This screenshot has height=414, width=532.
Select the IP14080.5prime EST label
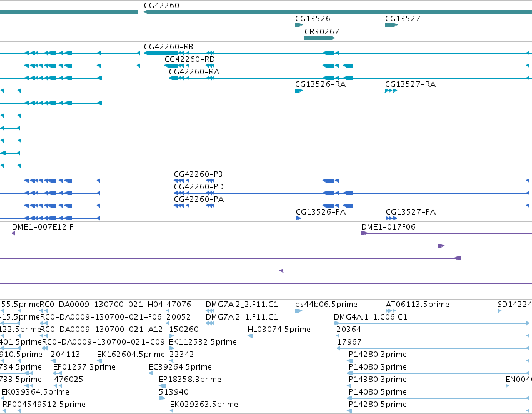[x=376, y=392]
